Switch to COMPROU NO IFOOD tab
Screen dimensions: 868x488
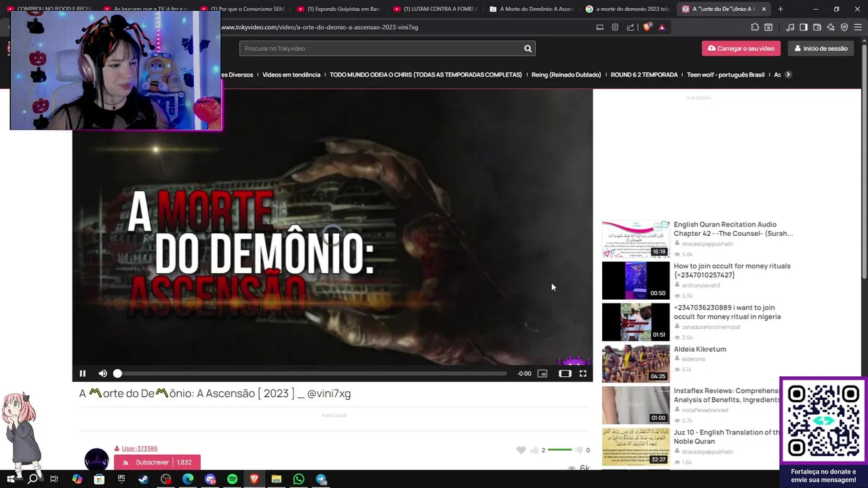point(48,9)
